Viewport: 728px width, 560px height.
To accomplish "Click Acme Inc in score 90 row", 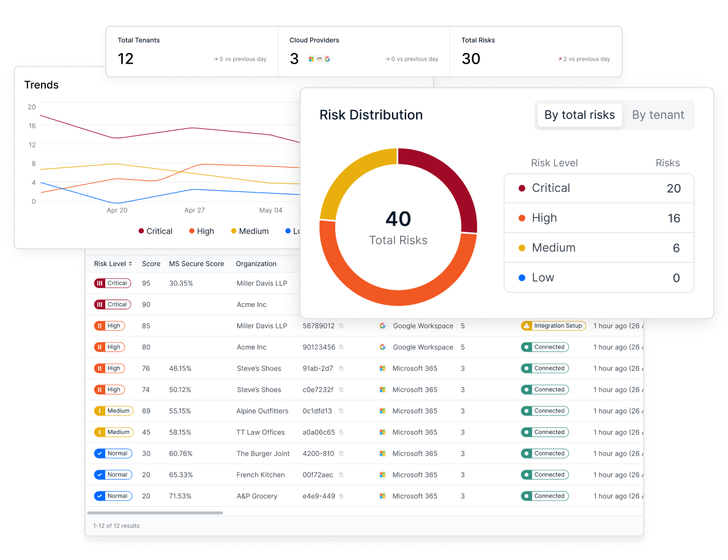I will tap(251, 304).
